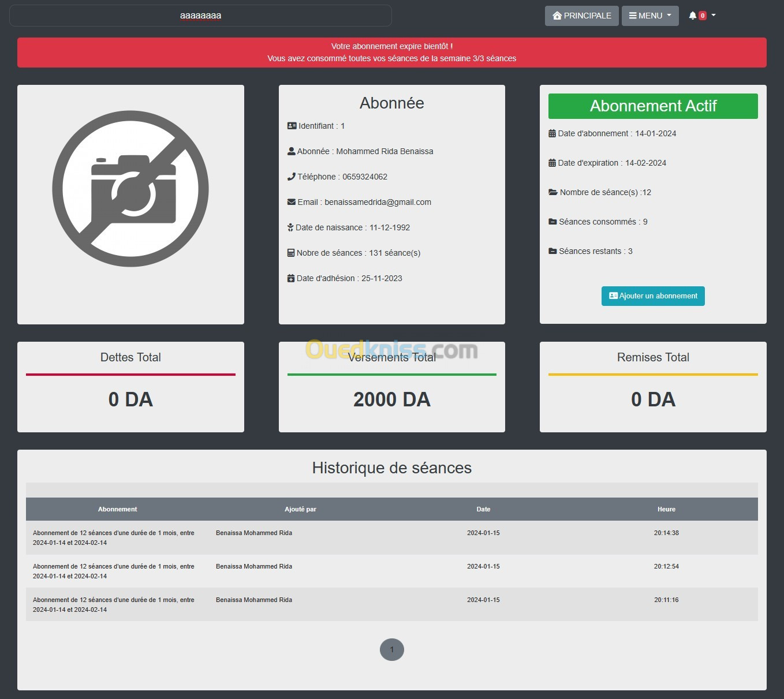Click the email benaissamedrida@gmail.com
This screenshot has width=784, height=699.
point(378,202)
